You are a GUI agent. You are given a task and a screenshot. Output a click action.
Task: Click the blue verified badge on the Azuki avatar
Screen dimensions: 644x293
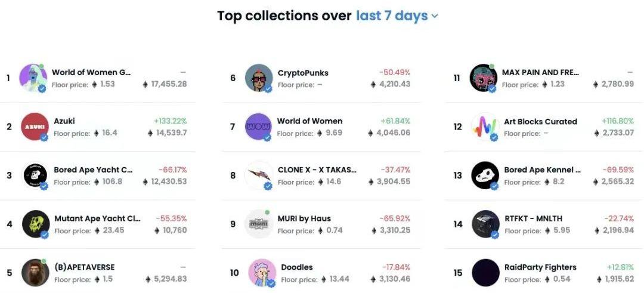click(x=44, y=137)
